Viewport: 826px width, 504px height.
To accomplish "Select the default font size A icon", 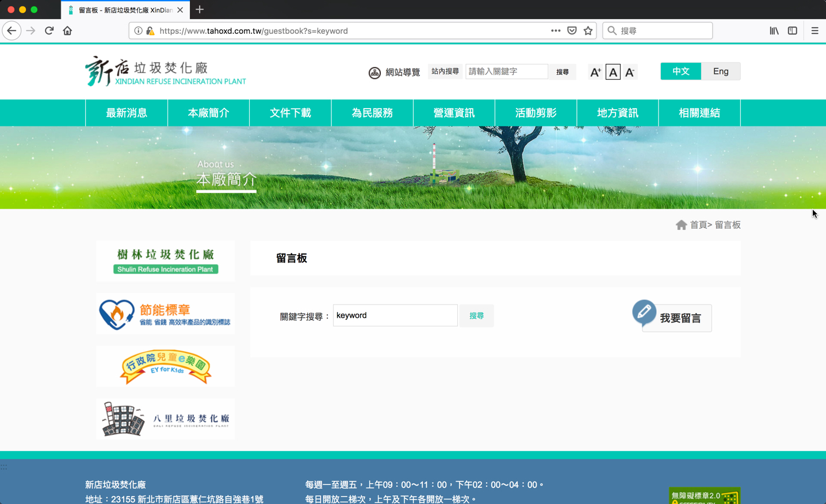I will [613, 72].
